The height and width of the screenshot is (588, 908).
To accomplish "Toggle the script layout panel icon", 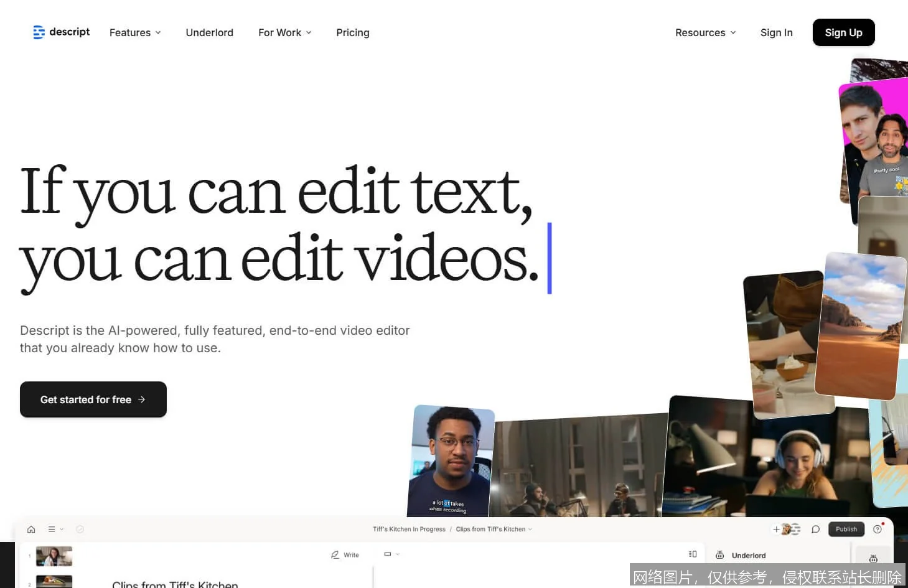I will click(x=693, y=554).
